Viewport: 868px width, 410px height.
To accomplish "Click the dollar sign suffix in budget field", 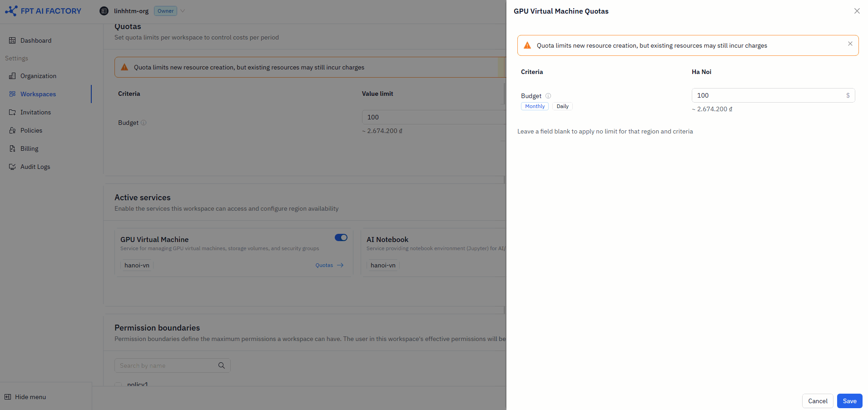I will (848, 95).
